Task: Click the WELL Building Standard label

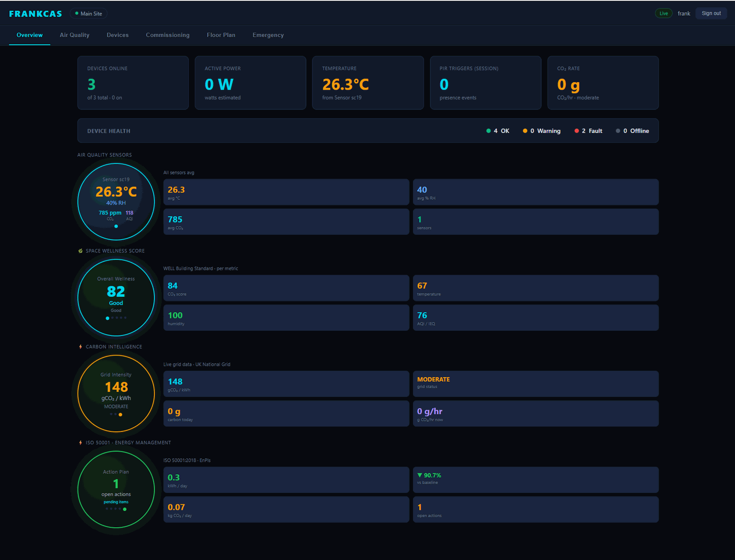Action: [201, 269]
